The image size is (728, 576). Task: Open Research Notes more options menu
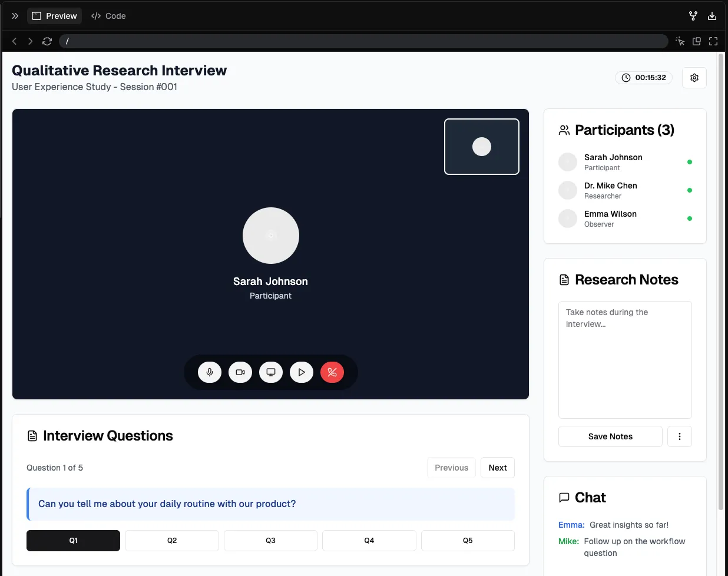(x=680, y=436)
